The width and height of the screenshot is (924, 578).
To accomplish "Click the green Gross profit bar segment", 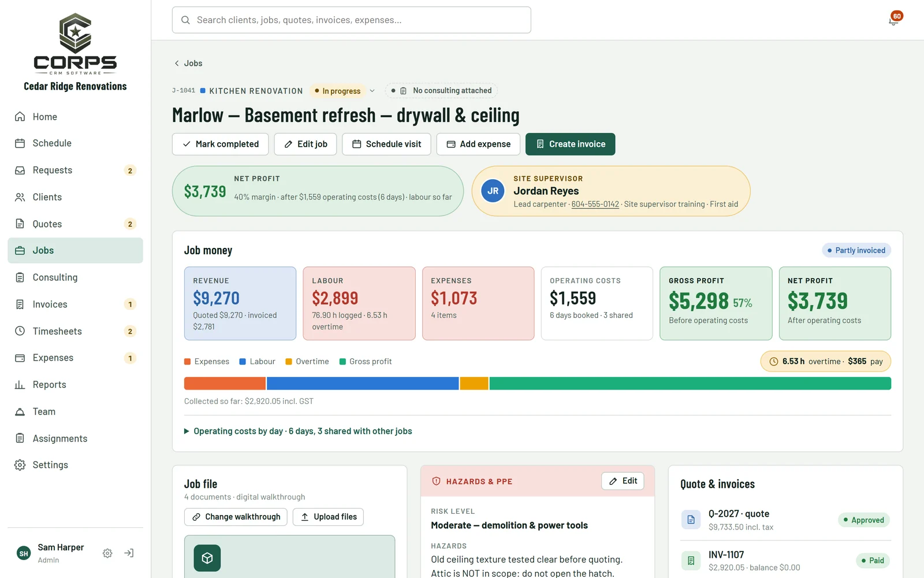I will point(690,383).
